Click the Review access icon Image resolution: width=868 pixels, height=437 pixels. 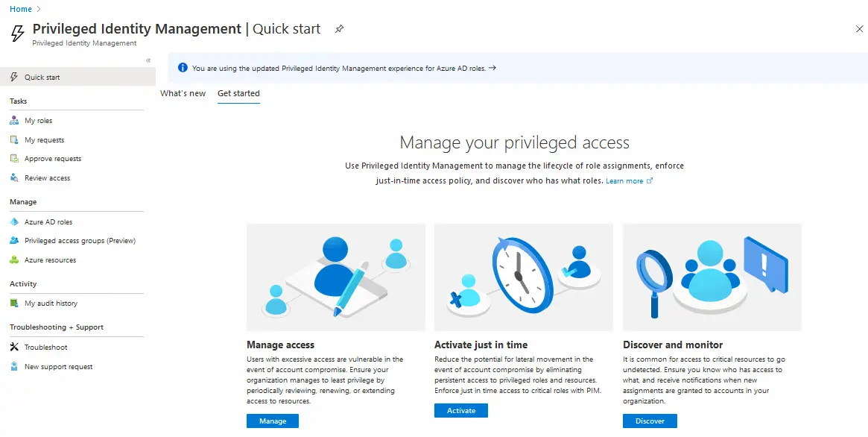(14, 178)
